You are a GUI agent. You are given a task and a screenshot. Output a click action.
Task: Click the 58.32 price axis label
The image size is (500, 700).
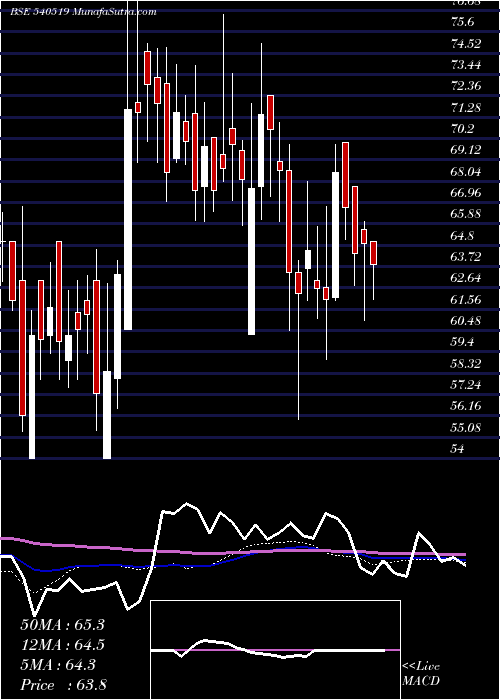pos(466,363)
